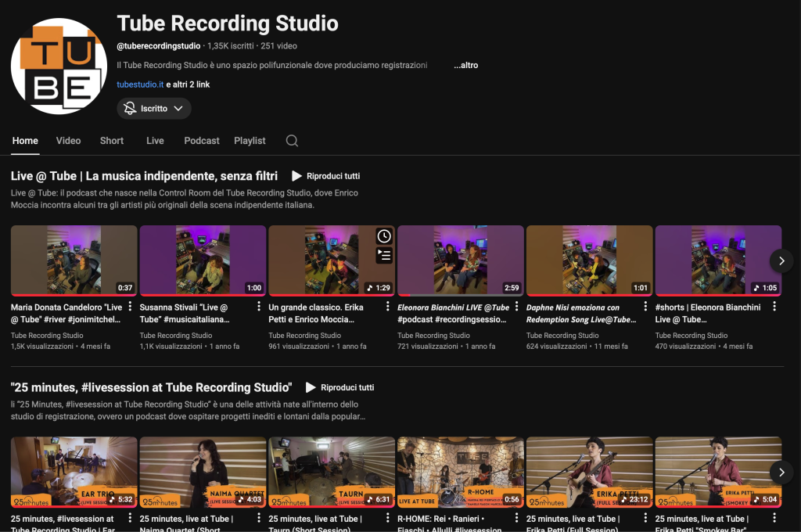Switch to the Podcast tab
Screen dimensions: 801x532
coord(202,141)
